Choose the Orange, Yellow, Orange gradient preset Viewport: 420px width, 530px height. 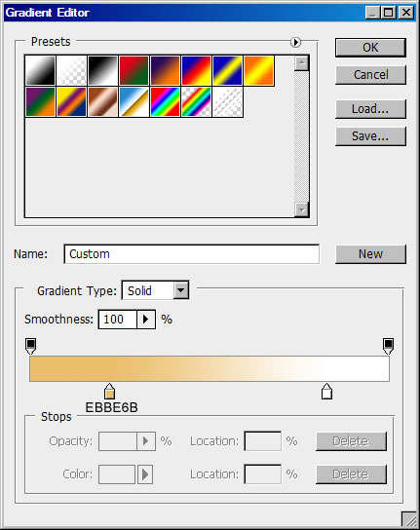(258, 70)
